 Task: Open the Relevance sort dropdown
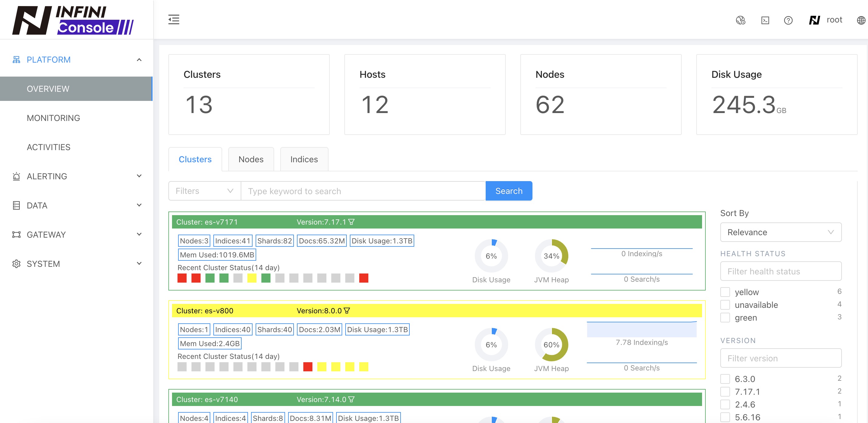[780, 232]
